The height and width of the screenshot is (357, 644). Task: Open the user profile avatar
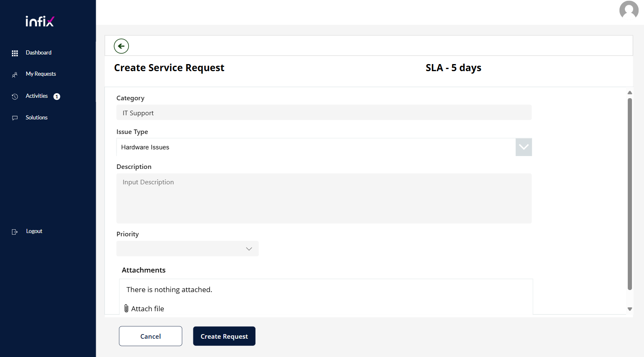tap(629, 10)
